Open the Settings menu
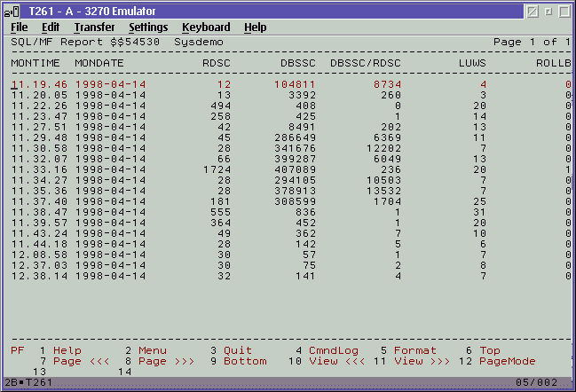Viewport: 576px width, 392px height. 148,27
